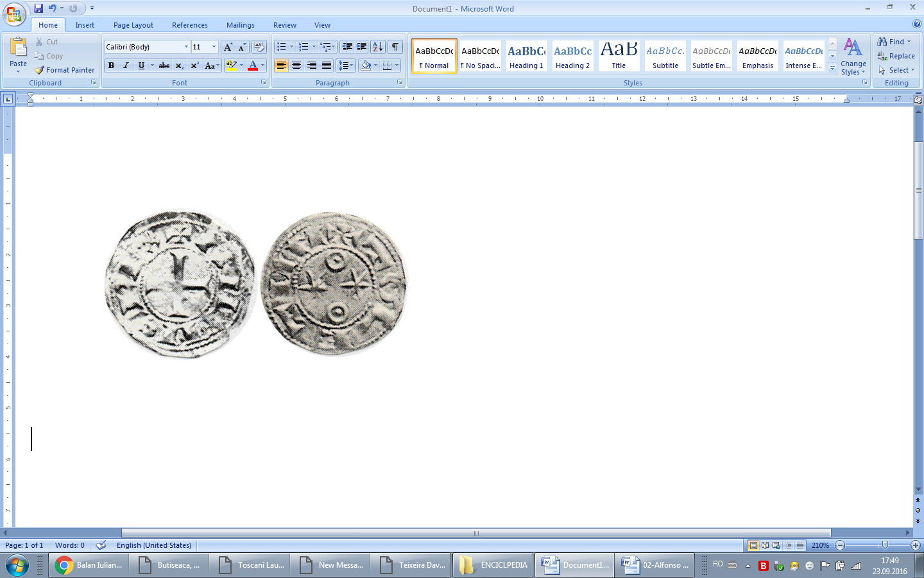
Task: Open the font name dropdown Calibri (Body)
Action: pyautogui.click(x=186, y=47)
